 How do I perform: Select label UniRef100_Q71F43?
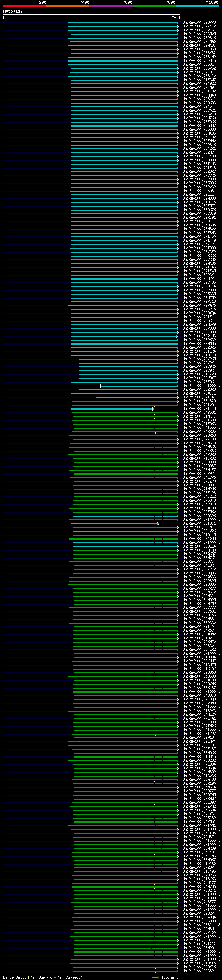tap(199, 408)
